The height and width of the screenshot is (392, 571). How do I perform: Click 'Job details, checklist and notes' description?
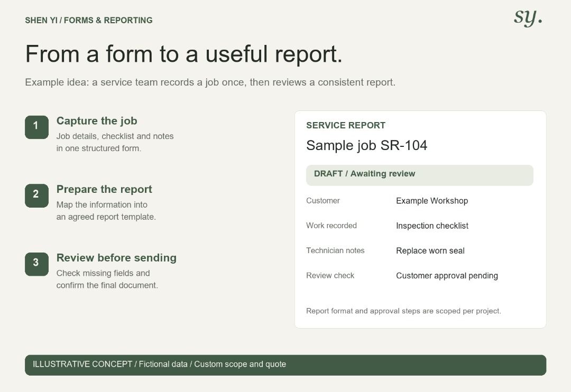[115, 136]
